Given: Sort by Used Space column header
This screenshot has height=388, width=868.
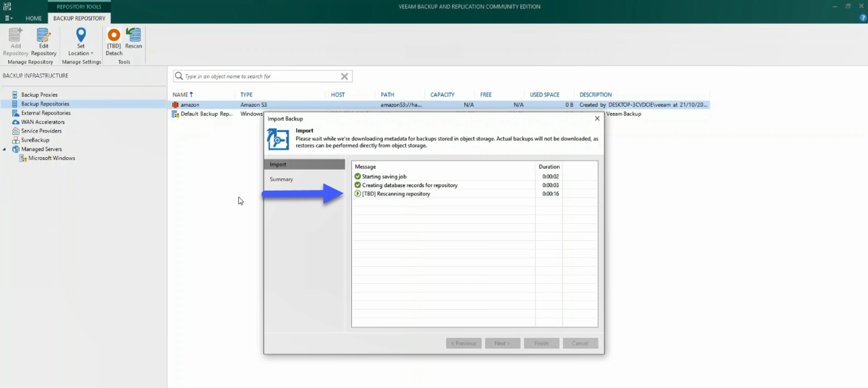Looking at the screenshot, I should (x=545, y=95).
